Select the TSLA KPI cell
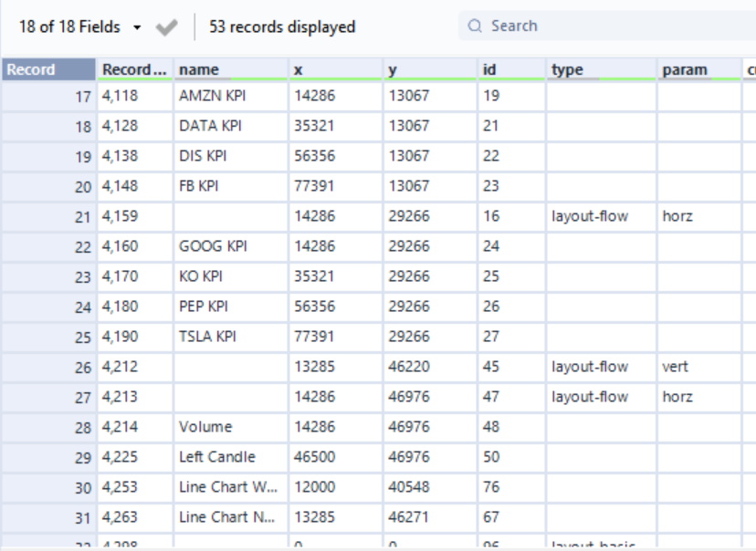The height and width of the screenshot is (551, 756). (x=207, y=337)
